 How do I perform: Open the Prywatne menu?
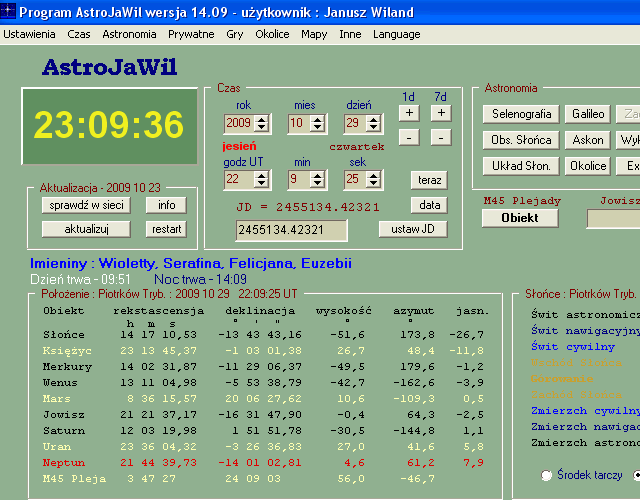pyautogui.click(x=191, y=34)
